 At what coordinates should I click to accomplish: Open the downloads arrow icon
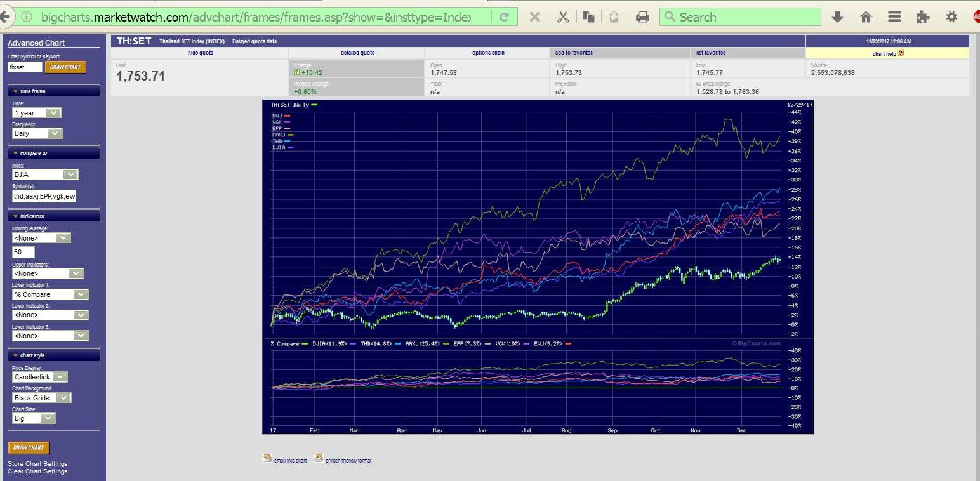[x=837, y=17]
